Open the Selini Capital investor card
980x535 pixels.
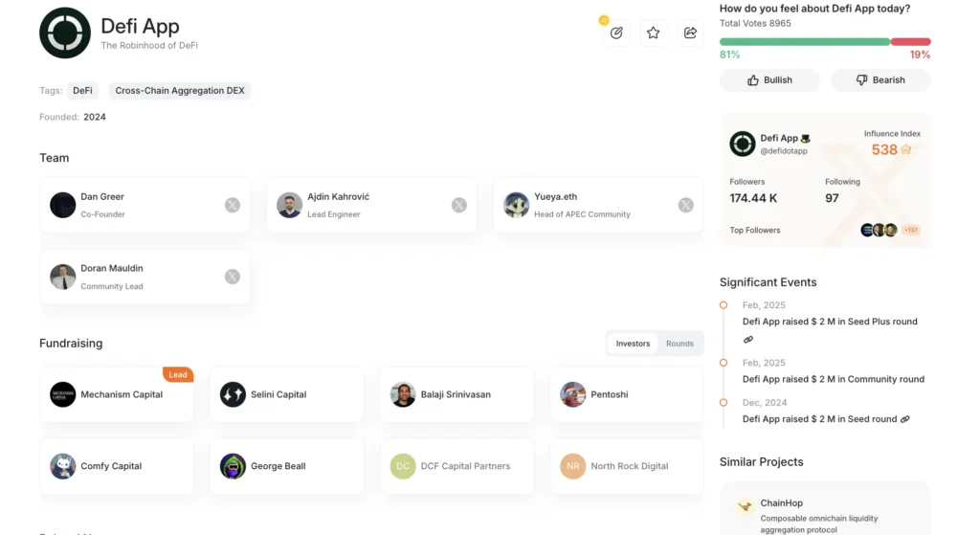(286, 394)
